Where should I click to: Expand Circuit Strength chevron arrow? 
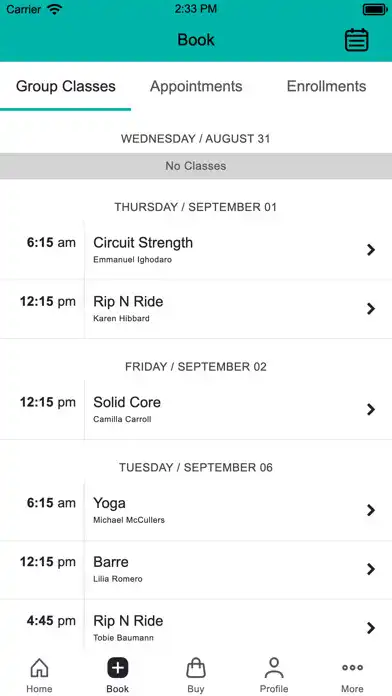point(371,250)
